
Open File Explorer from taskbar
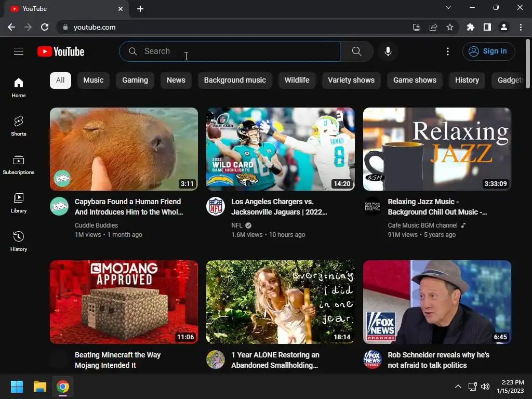click(39, 387)
